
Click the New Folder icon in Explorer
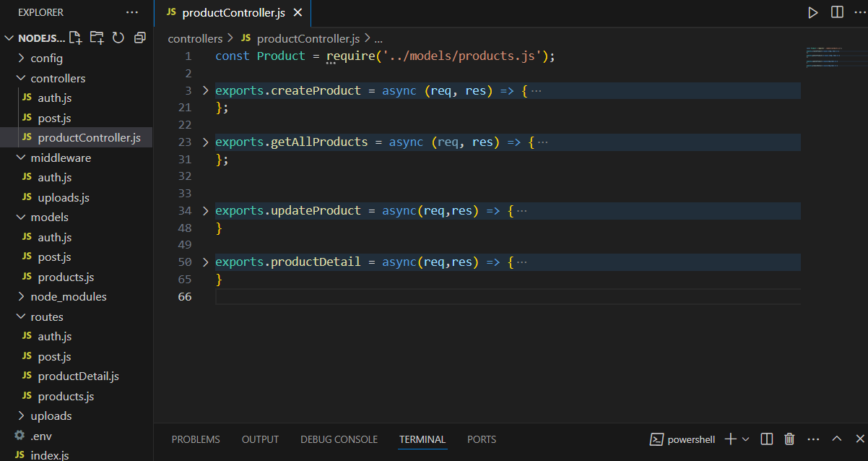pyautogui.click(x=97, y=38)
